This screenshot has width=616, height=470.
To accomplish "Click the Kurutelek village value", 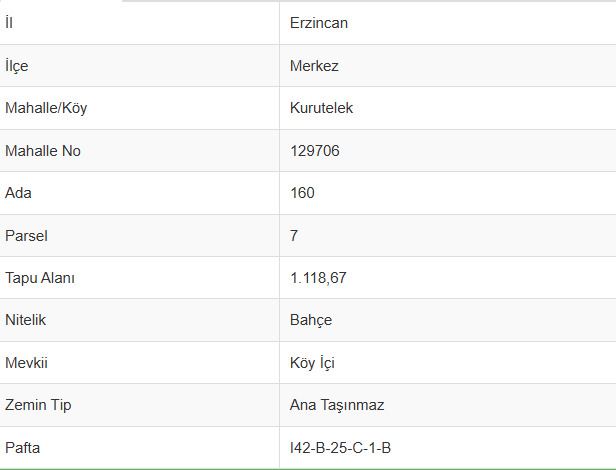I will (320, 108).
